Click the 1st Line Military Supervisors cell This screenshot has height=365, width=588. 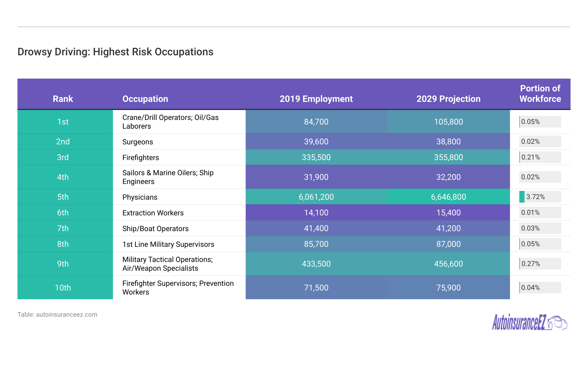pyautogui.click(x=168, y=244)
